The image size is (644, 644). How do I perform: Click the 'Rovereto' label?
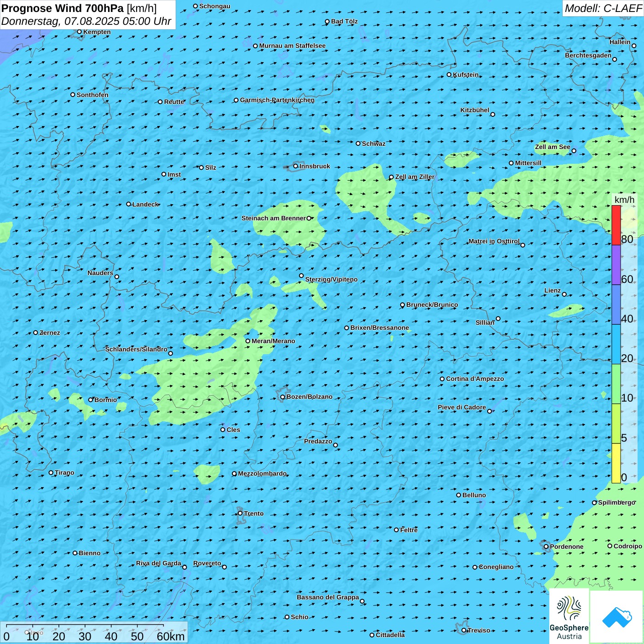[207, 563]
